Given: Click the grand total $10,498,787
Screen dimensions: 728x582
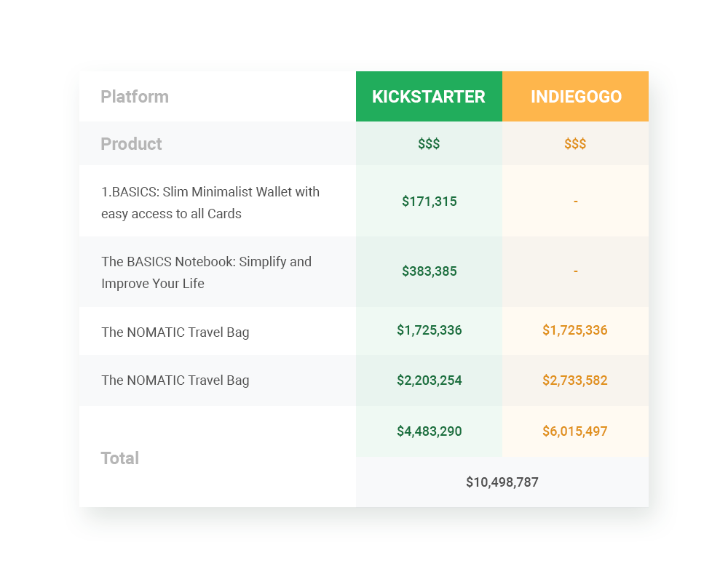Looking at the screenshot, I should tap(502, 482).
